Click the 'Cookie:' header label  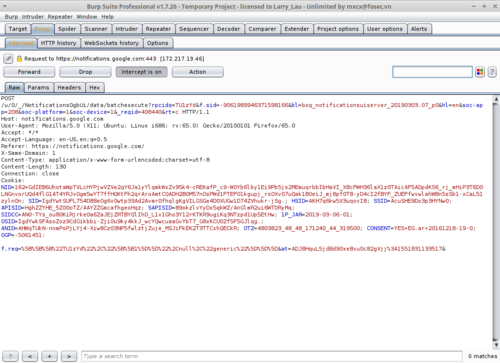coord(13,180)
